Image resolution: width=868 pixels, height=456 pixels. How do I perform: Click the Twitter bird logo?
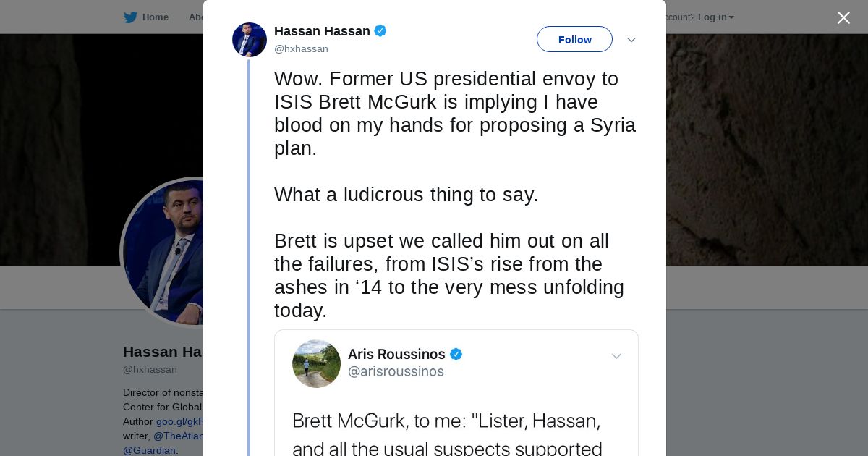[130, 17]
